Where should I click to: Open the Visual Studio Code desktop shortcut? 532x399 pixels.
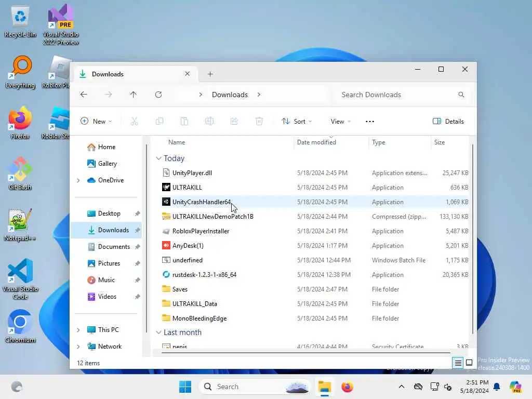pyautogui.click(x=20, y=279)
